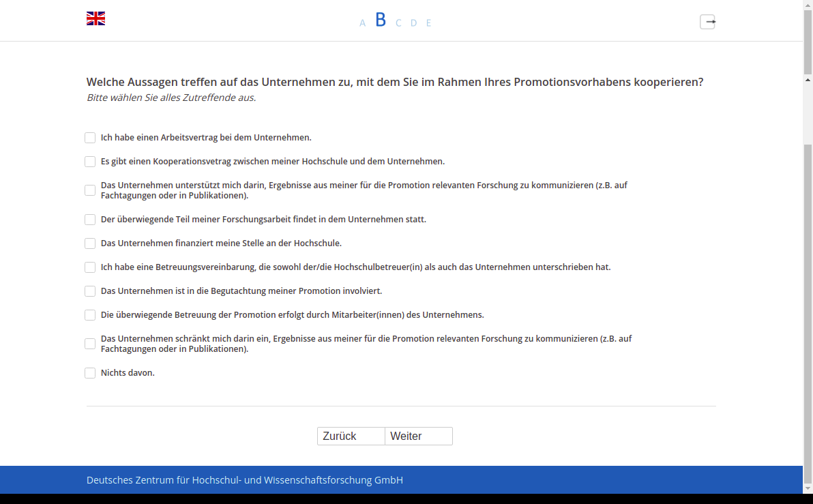This screenshot has width=813, height=504.
Task: Go to section A in progress indicator
Action: (362, 23)
